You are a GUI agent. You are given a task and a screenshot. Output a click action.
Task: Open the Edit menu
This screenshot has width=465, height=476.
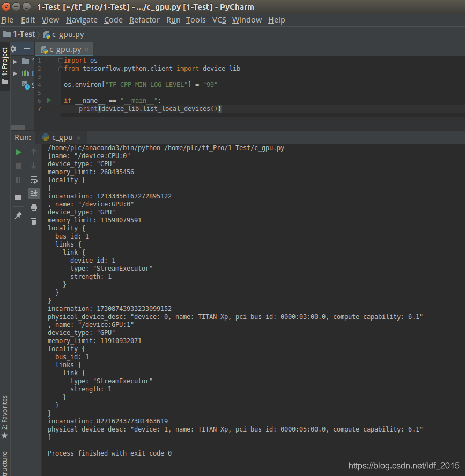click(28, 20)
